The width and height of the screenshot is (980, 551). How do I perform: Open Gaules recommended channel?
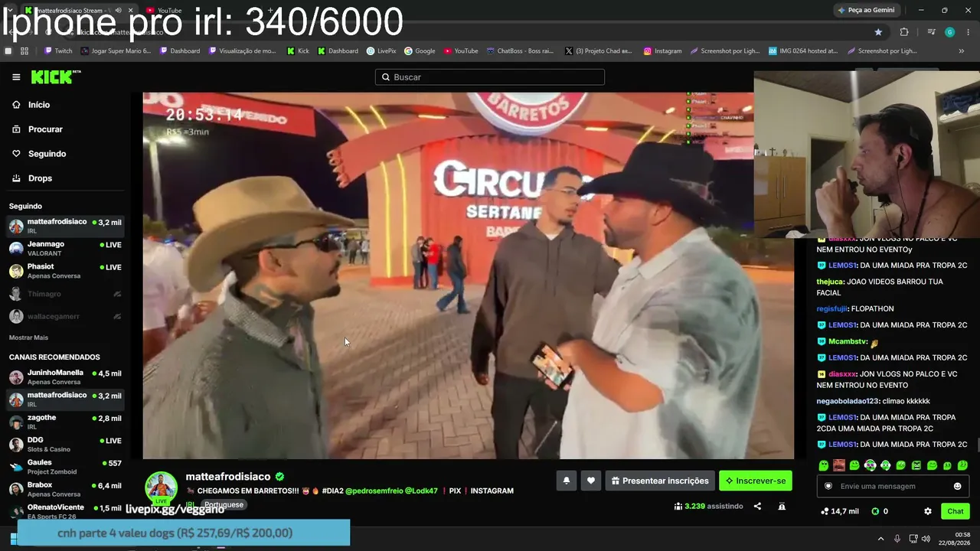(65, 467)
